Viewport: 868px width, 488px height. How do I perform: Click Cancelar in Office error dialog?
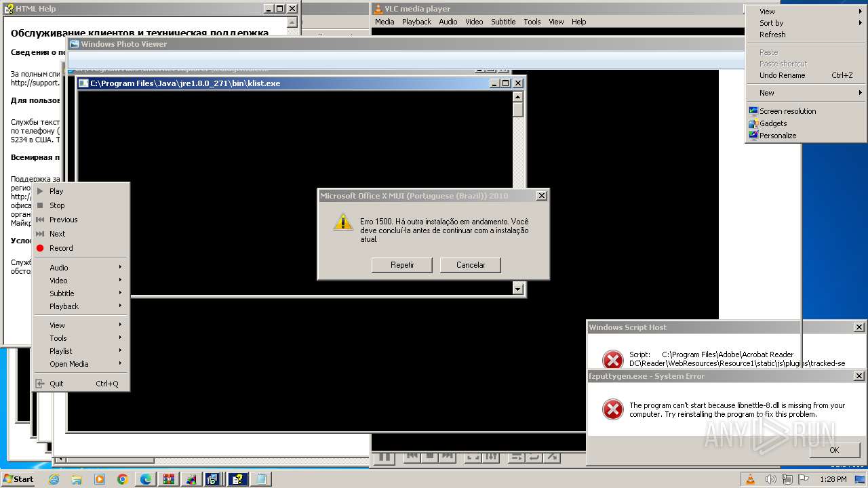471,265
